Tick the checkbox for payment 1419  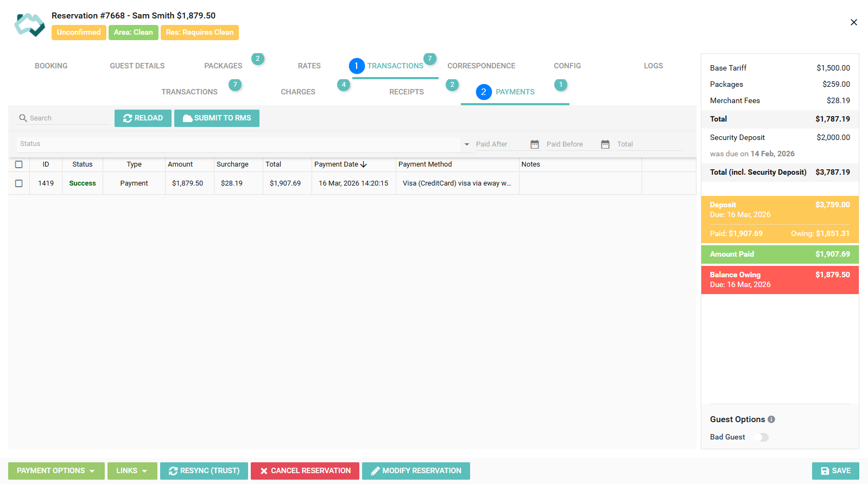19,183
